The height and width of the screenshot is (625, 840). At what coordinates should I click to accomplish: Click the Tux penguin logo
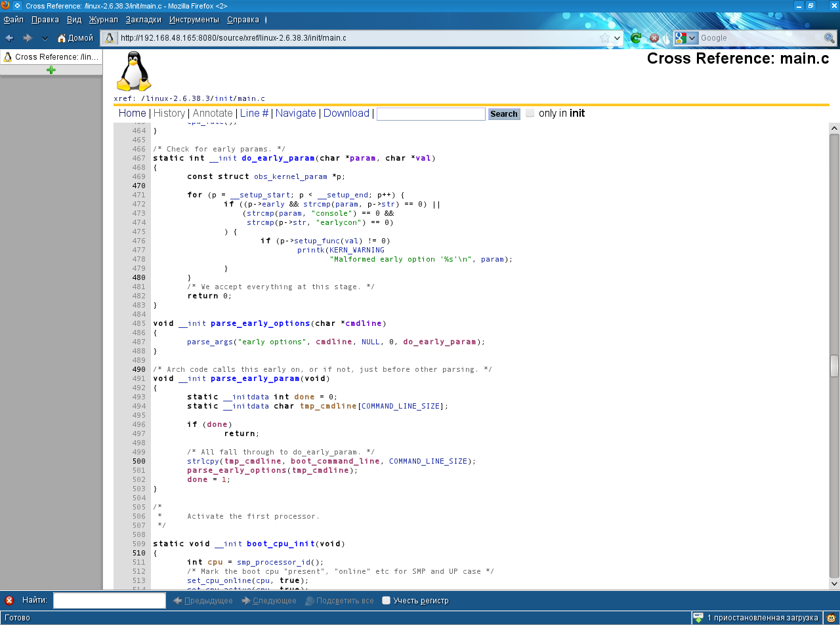(x=134, y=71)
